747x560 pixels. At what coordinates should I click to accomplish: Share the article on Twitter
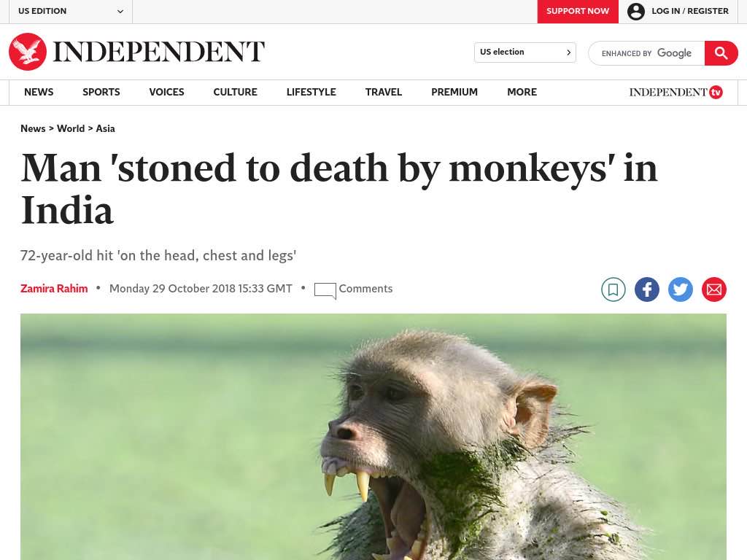[681, 289]
